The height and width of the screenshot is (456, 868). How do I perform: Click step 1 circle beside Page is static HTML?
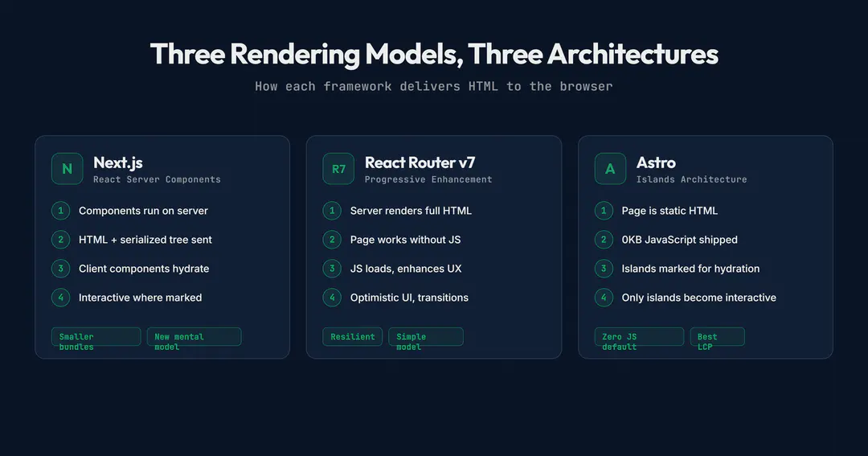pos(604,211)
